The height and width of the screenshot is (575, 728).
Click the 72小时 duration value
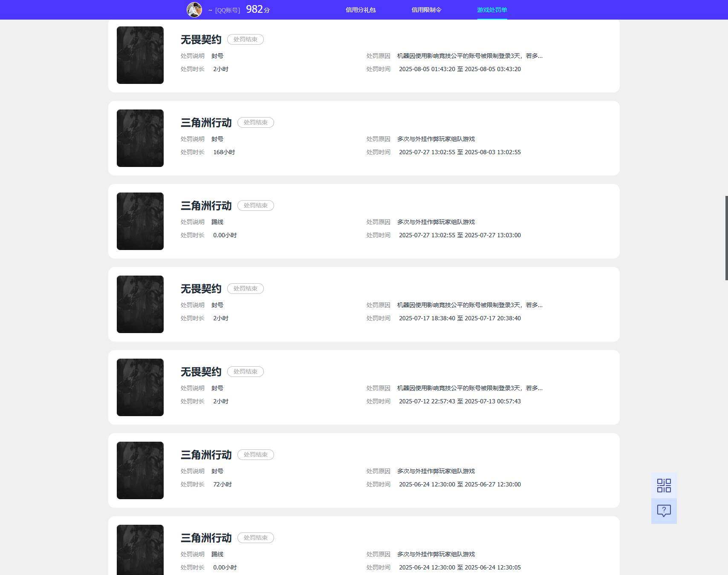[222, 484]
